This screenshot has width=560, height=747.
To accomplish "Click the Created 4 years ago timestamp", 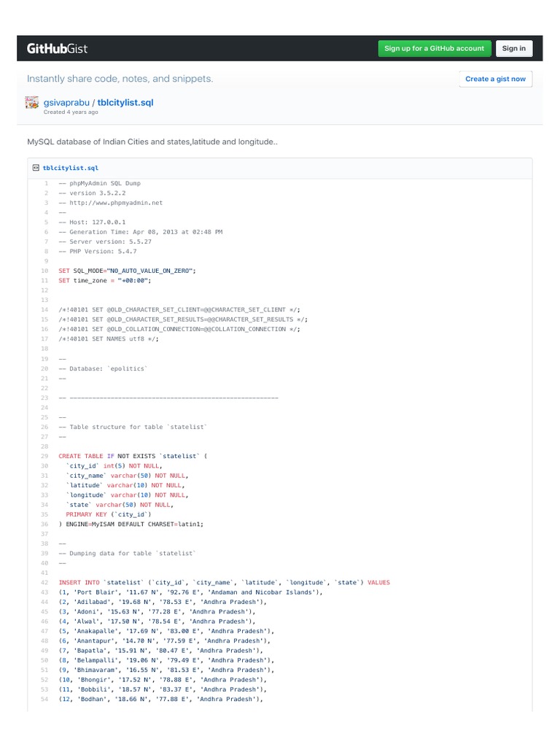I will 71,112.
